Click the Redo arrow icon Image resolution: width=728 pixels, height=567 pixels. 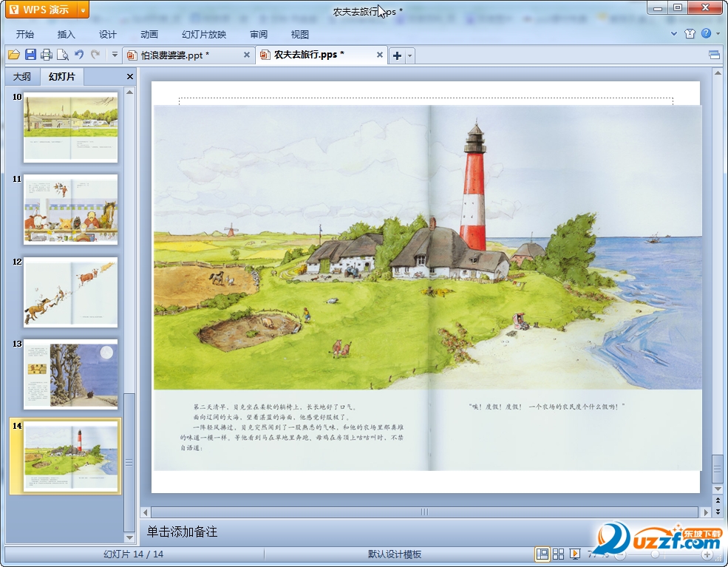tap(95, 55)
